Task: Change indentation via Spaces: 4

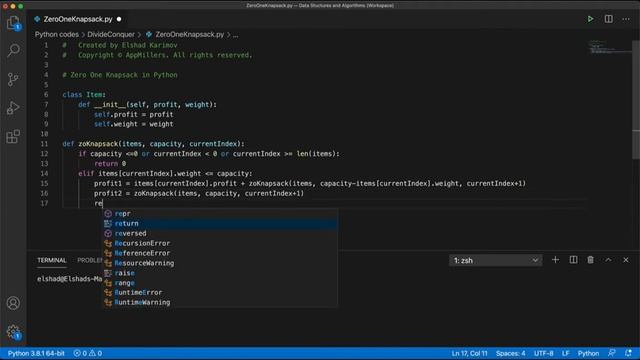Action: point(511,353)
